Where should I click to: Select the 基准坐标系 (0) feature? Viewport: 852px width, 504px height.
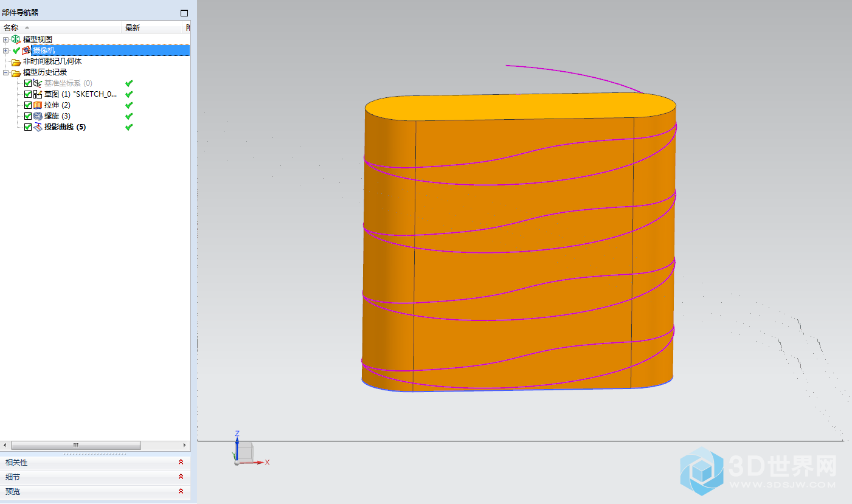tap(68, 83)
